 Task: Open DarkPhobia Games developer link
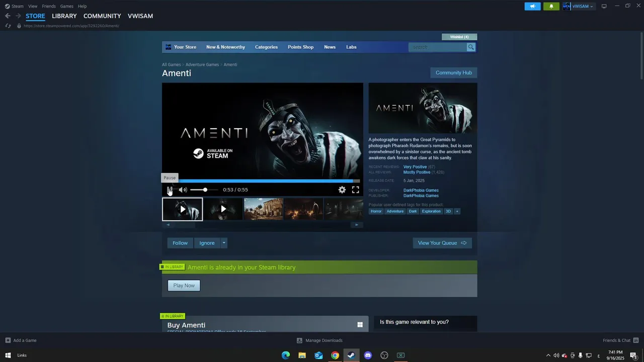click(x=421, y=190)
